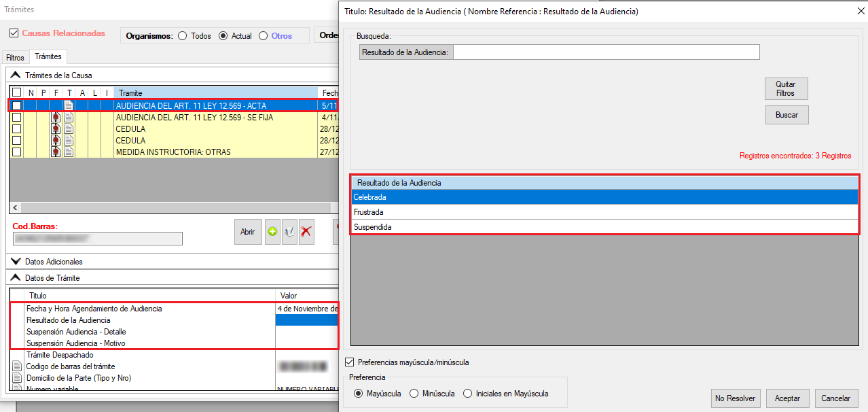The width and height of the screenshot is (868, 412).
Task: Click the edit document icon beside Abrir
Action: pos(289,232)
